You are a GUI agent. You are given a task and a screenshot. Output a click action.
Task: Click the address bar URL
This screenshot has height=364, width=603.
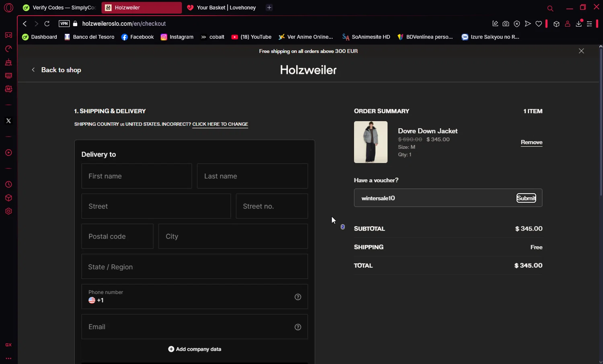124,24
